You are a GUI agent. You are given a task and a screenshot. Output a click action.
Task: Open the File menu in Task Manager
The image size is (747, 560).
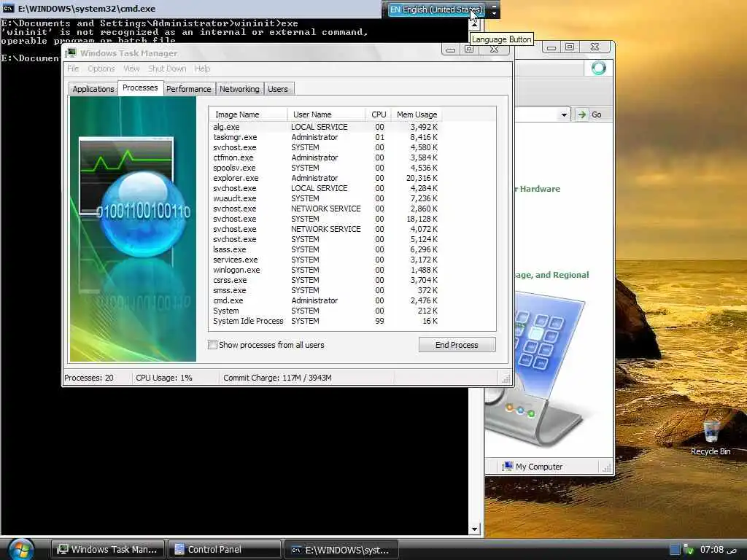(x=73, y=69)
